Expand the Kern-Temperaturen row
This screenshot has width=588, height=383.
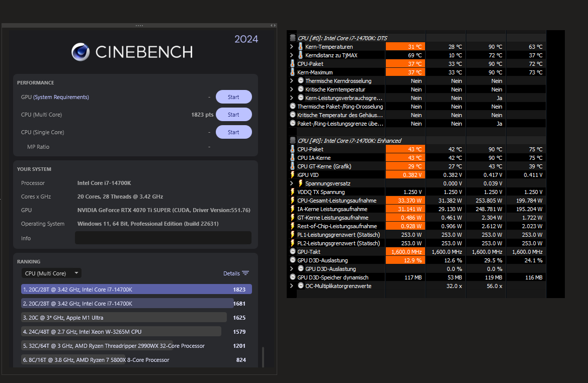click(x=292, y=46)
